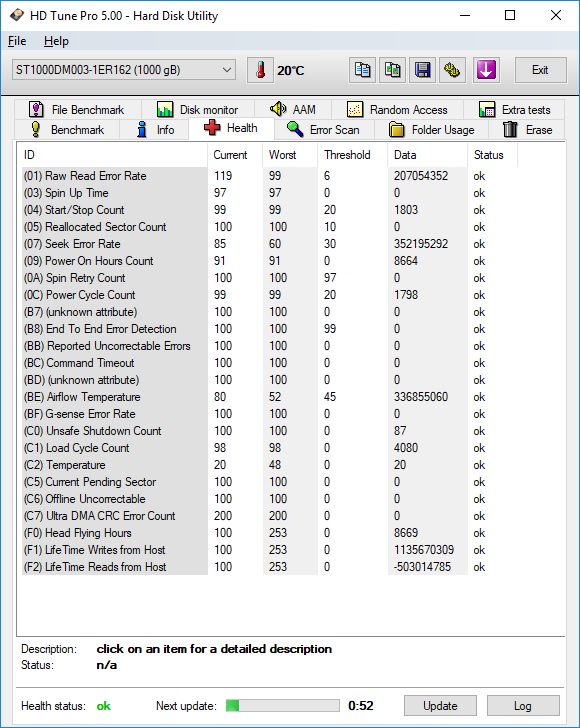This screenshot has width=580, height=728.
Task: Select the Airflow Temperature row
Action: [x=269, y=397]
